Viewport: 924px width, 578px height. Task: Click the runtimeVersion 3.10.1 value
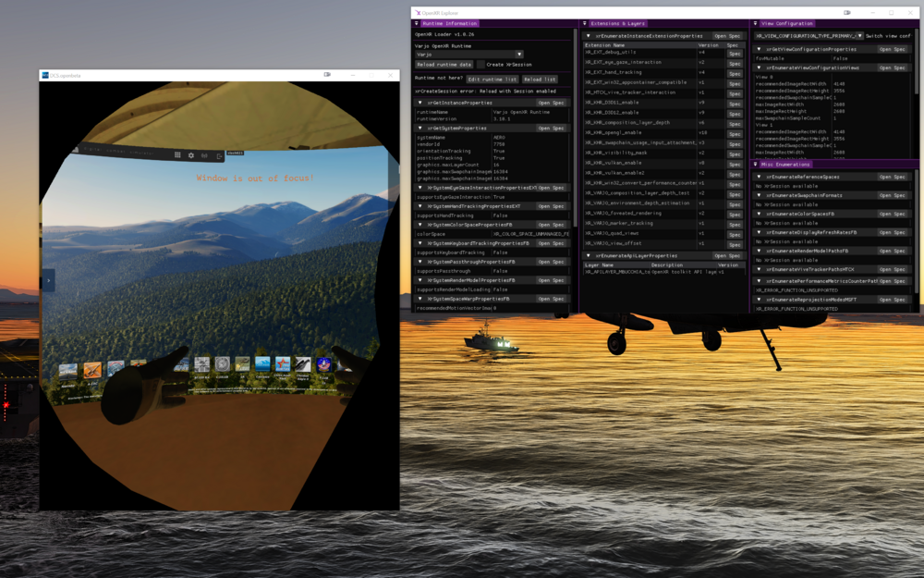click(x=502, y=118)
